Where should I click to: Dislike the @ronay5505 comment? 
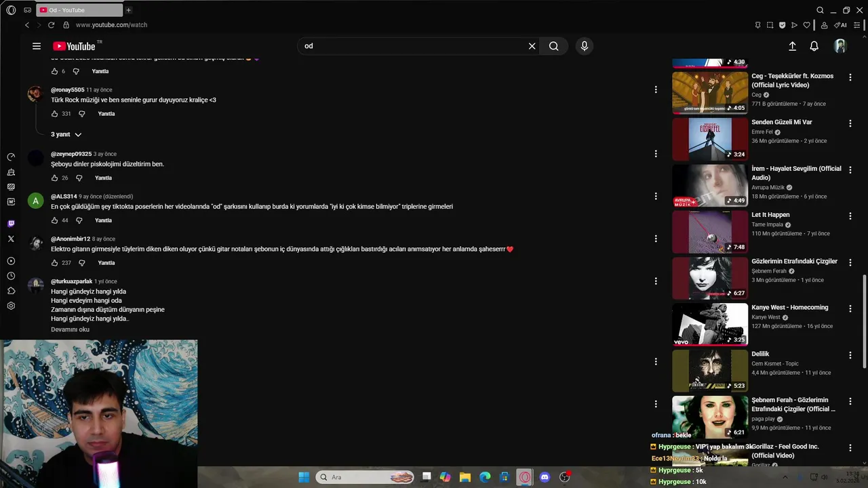81,114
